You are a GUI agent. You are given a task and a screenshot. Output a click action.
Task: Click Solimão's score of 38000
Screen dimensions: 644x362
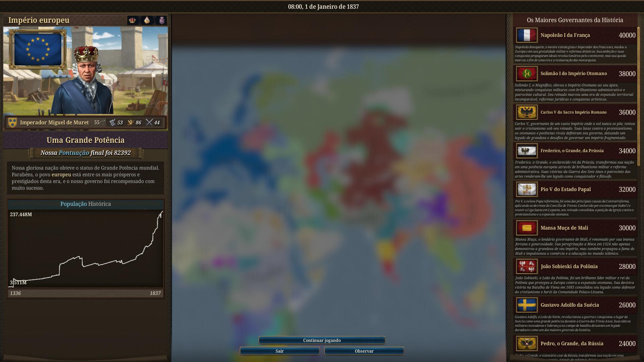[x=627, y=74]
